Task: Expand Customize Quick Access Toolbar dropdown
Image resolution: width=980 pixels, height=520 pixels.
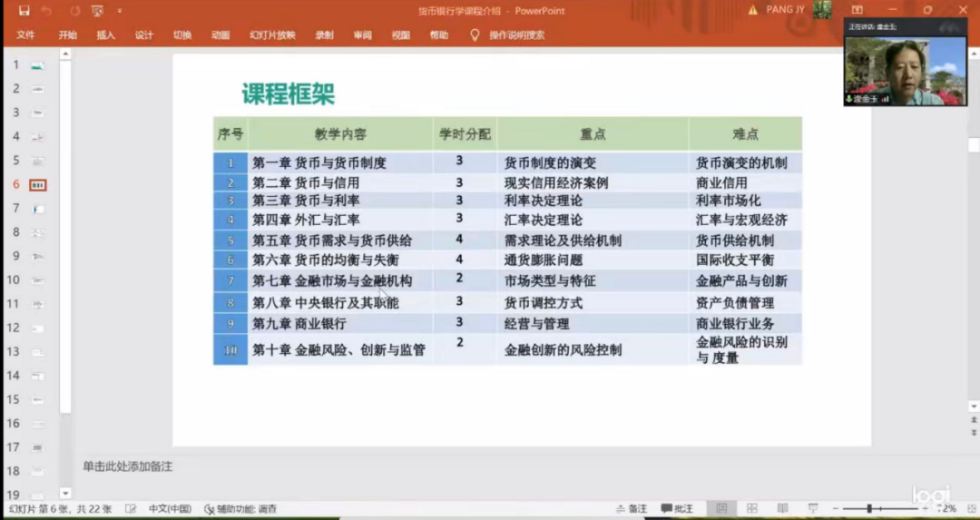Action: point(120,11)
